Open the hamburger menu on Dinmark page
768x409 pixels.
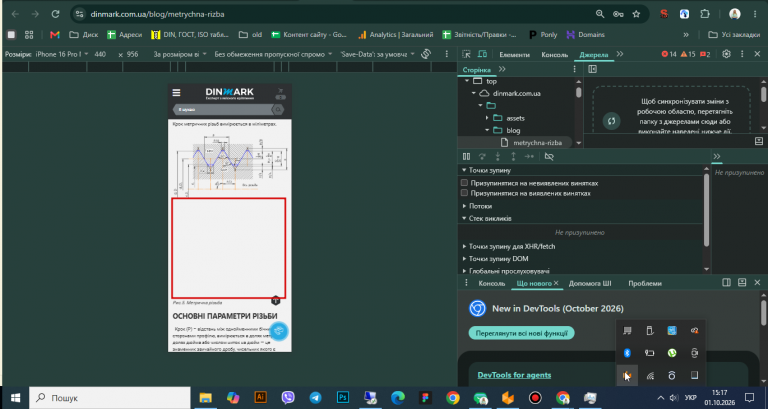point(176,93)
